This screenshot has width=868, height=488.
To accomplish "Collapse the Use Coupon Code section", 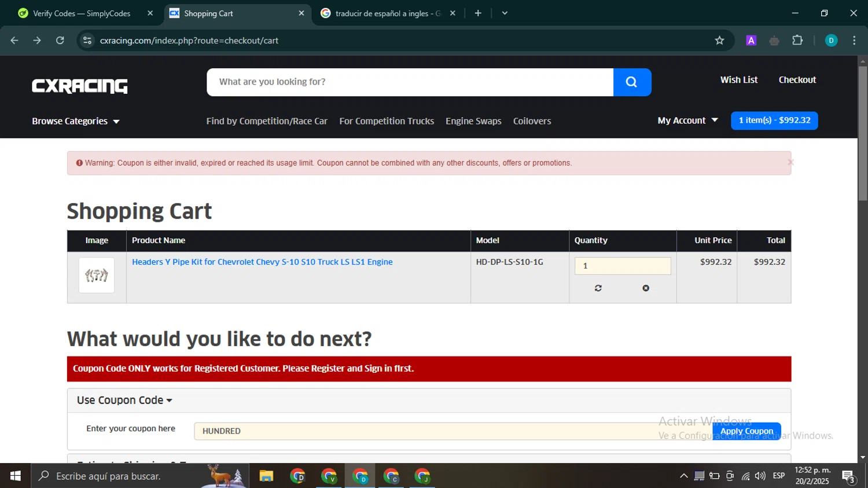I will tap(124, 400).
